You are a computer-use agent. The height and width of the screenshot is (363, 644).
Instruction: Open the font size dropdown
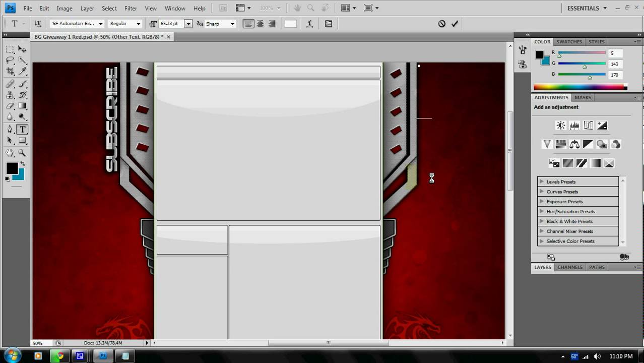(188, 24)
